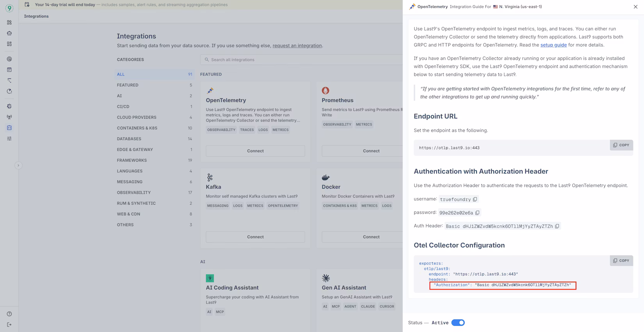Select the OBSERVABILITY category in list
This screenshot has height=332, width=644.
click(155, 193)
